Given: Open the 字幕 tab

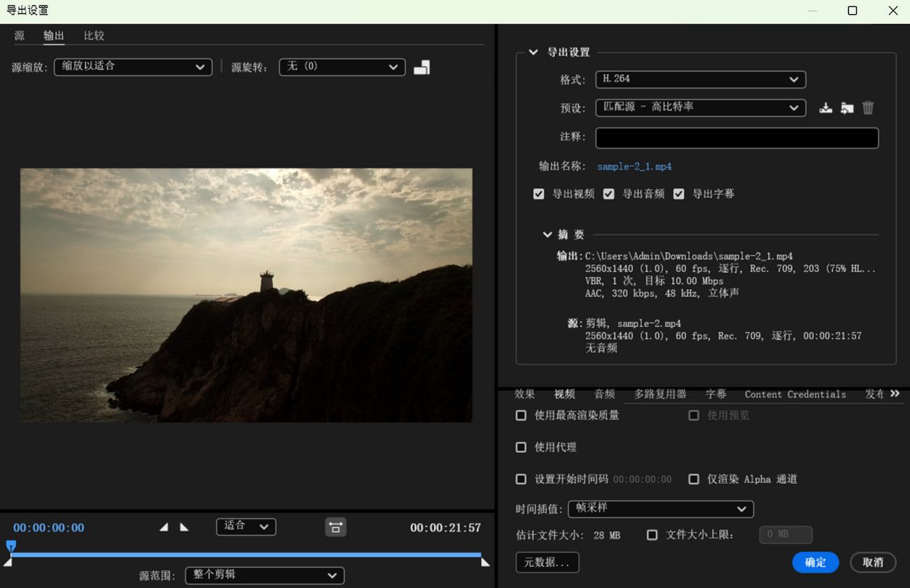Looking at the screenshot, I should click(x=716, y=394).
